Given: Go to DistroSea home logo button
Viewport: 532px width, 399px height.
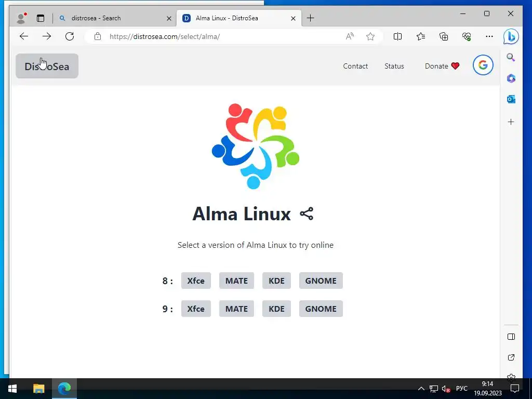Looking at the screenshot, I should (47, 66).
